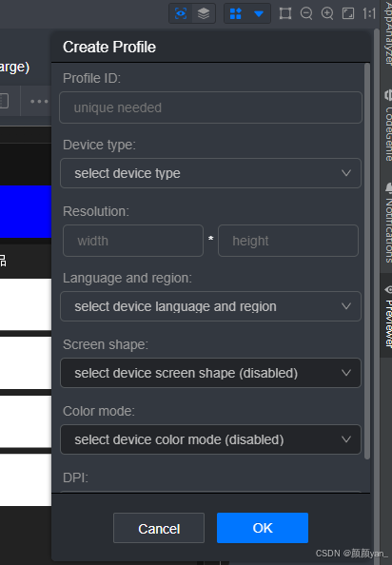This screenshot has width=392, height=565.
Task: Click the width resolution field
Action: click(133, 241)
